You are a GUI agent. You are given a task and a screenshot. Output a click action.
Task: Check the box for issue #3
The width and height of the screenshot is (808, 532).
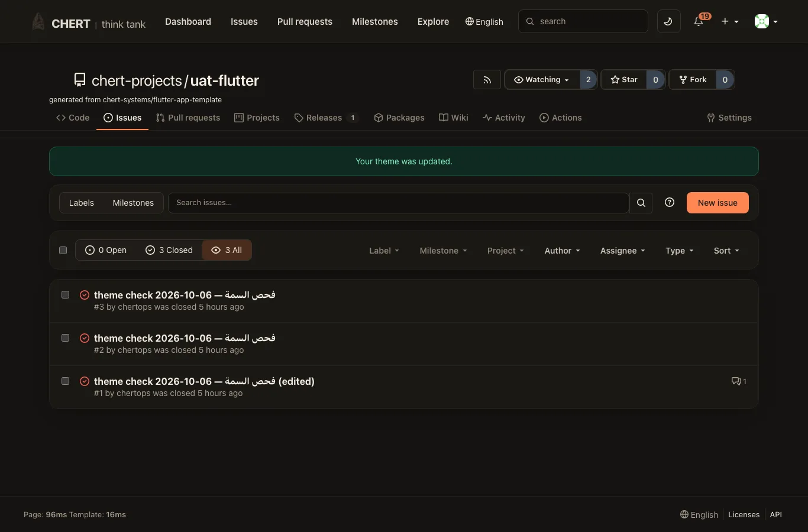point(66,295)
